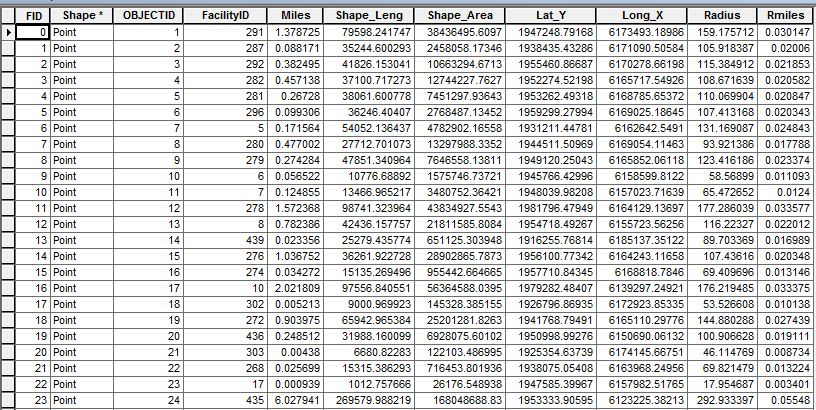Click Long_X cell 6169025.18645
The image size is (816, 410).
click(642, 112)
